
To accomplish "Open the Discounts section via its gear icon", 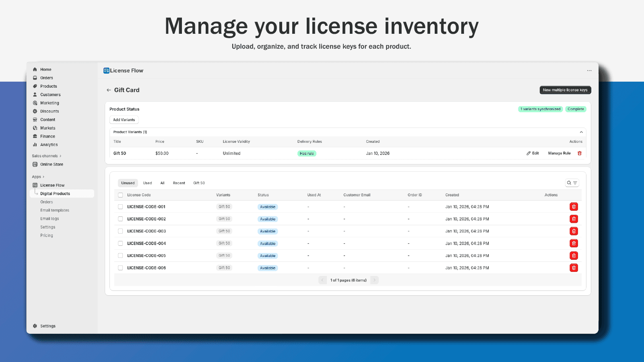I will pos(35,111).
